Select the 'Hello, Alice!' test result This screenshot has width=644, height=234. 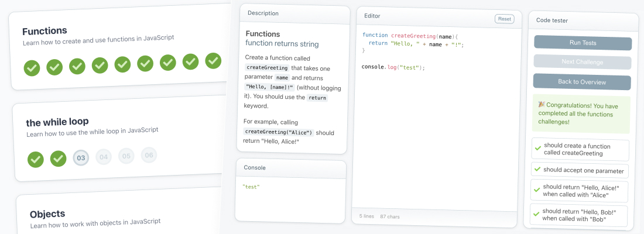click(x=579, y=191)
